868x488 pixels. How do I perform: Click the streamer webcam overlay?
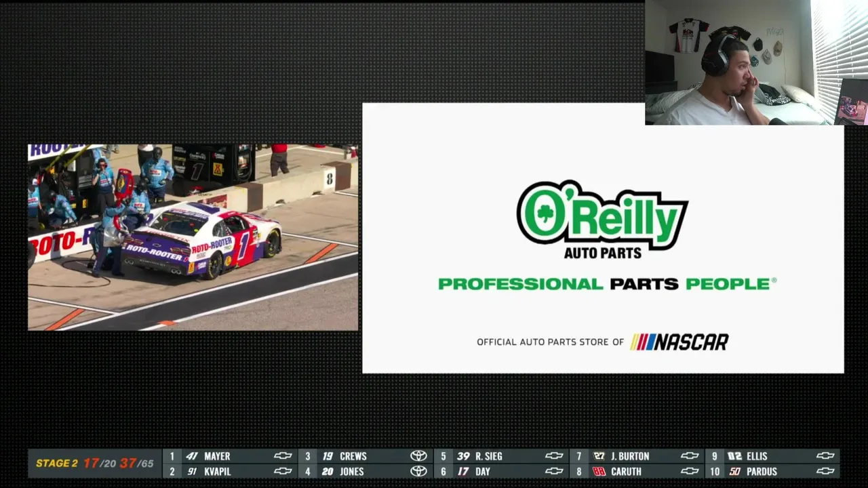pyautogui.click(x=756, y=62)
